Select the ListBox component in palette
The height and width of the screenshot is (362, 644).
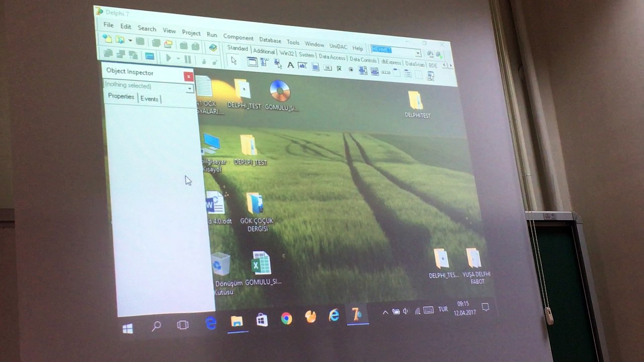(363, 70)
